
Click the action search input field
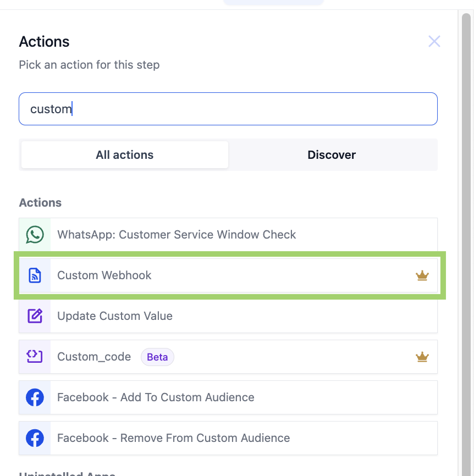(228, 109)
